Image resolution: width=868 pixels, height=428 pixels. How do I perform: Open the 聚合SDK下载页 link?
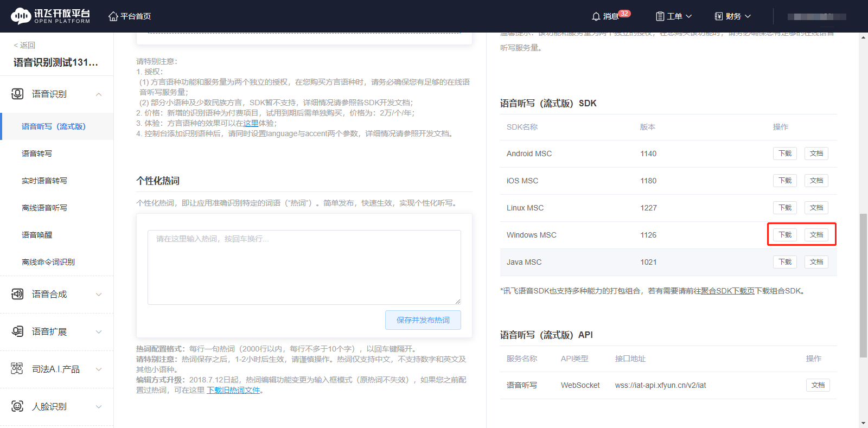(x=727, y=291)
